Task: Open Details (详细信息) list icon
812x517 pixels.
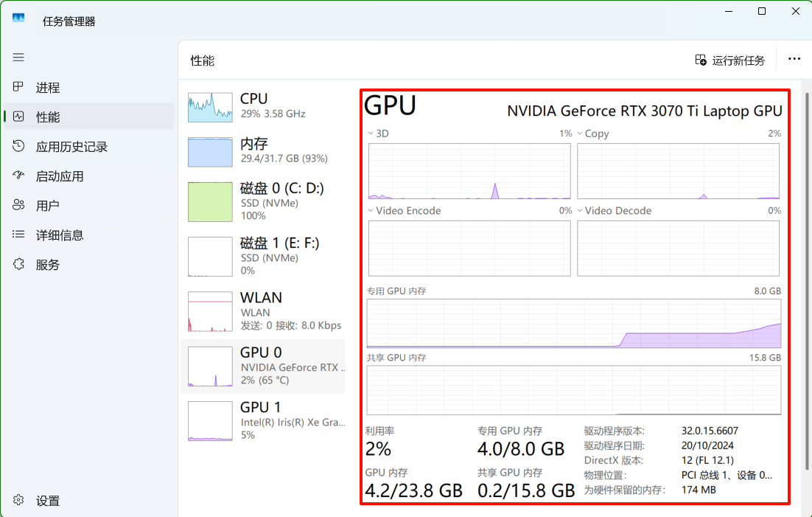Action: (x=18, y=235)
